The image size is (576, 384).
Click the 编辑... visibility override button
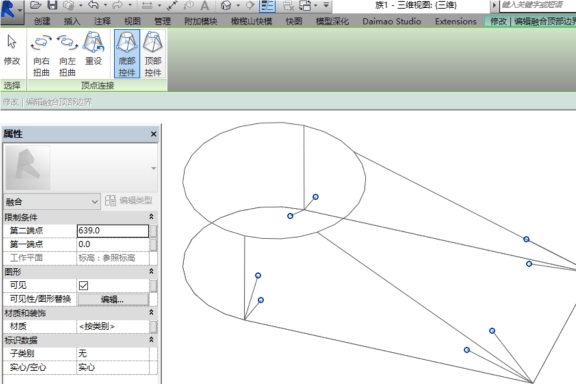click(x=113, y=299)
